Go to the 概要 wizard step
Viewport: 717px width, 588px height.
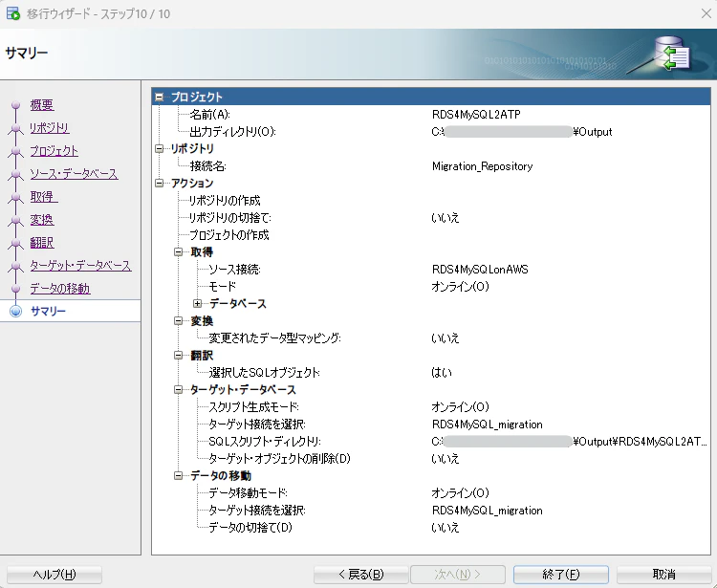pyautogui.click(x=42, y=105)
